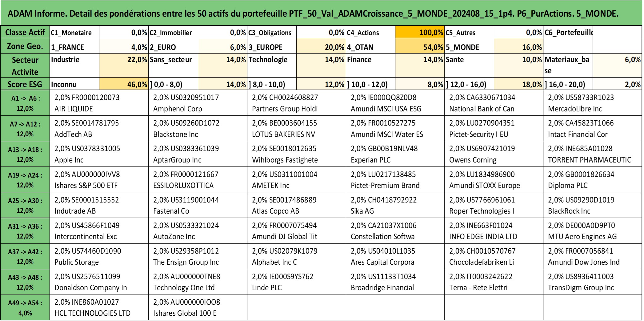Click the ADAM Informe title banner
This screenshot has width=644, height=321.
[x=321, y=13]
